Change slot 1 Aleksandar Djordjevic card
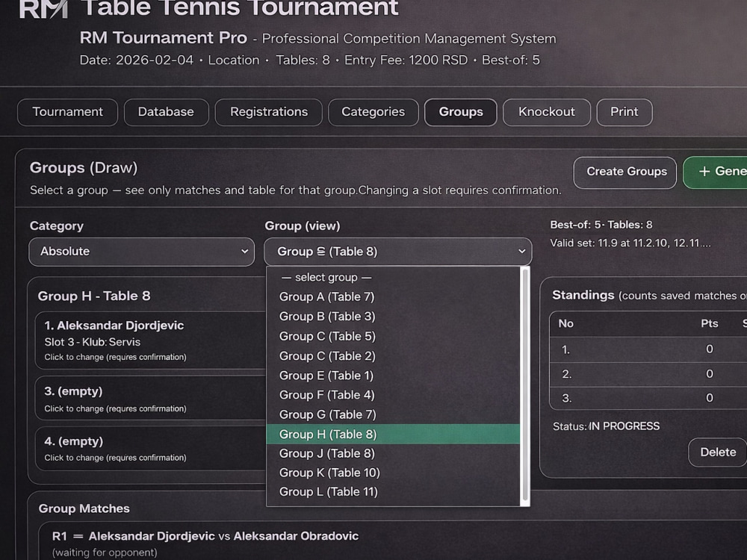This screenshot has width=747, height=560. click(150, 340)
